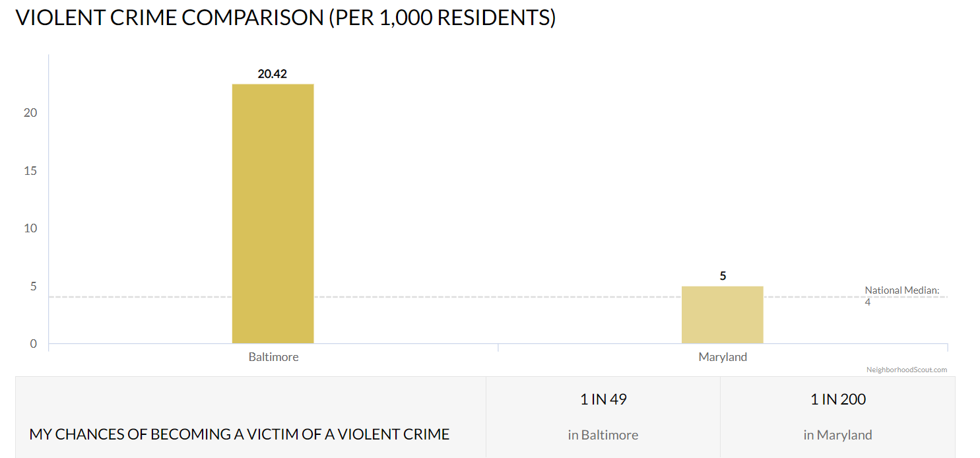Click the Maryland x-axis category label
Viewport: 980px width, 458px height.
pos(723,357)
